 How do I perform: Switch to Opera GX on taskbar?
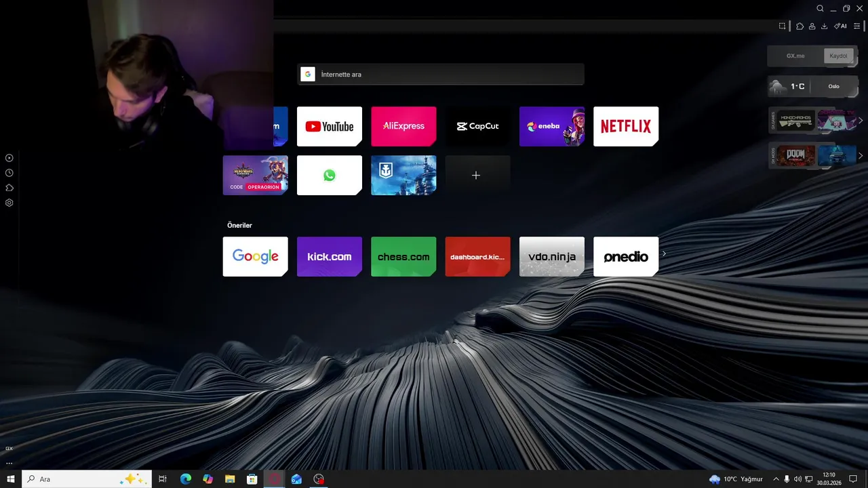tap(275, 479)
